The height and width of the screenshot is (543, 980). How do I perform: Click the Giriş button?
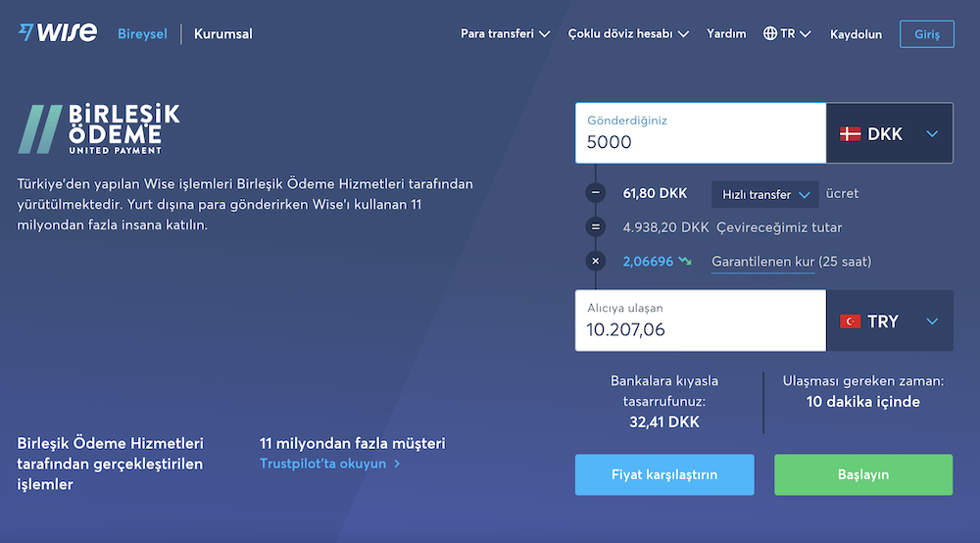(x=927, y=34)
